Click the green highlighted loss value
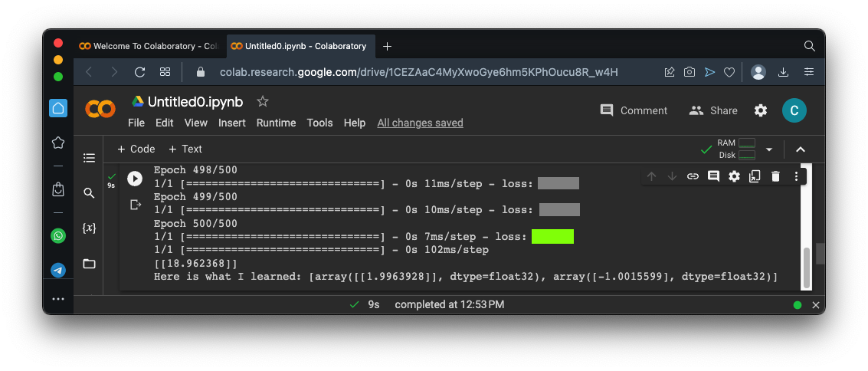 pyautogui.click(x=552, y=236)
